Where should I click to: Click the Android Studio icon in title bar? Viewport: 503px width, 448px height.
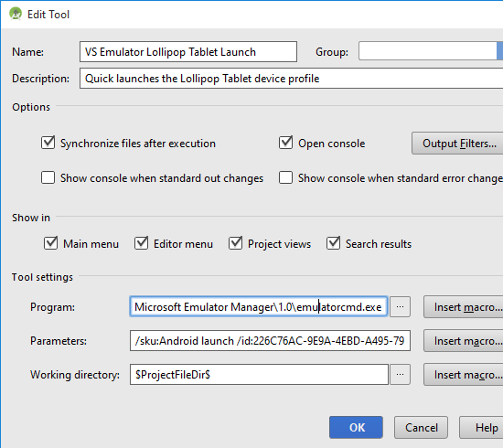tap(16, 14)
